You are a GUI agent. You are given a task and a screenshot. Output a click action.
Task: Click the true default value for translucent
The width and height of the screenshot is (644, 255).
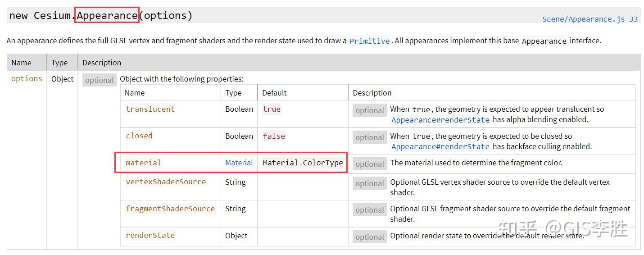(x=272, y=109)
